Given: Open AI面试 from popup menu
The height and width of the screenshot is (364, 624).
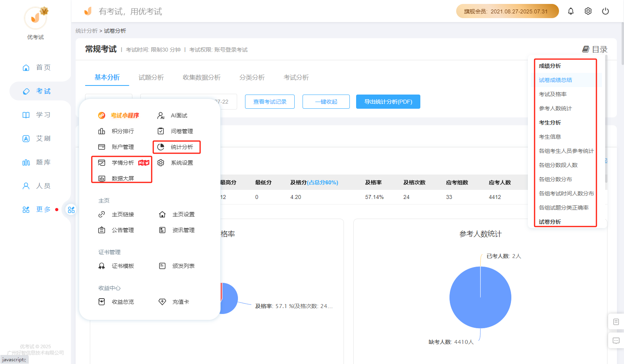Looking at the screenshot, I should pyautogui.click(x=172, y=115).
